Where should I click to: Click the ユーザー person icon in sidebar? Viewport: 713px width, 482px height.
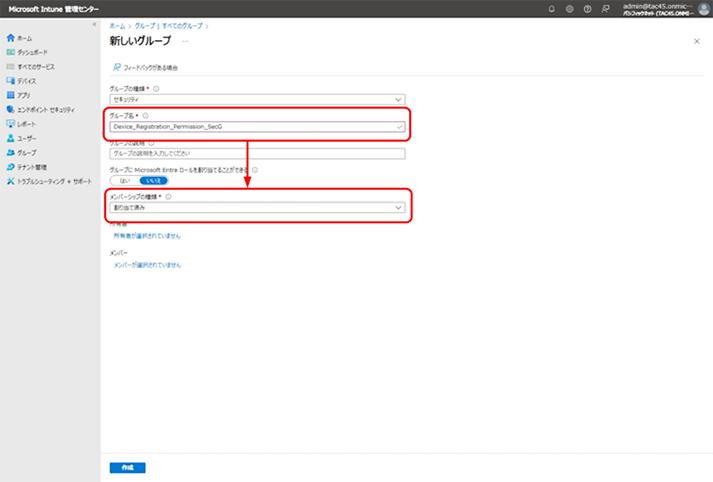[10, 138]
